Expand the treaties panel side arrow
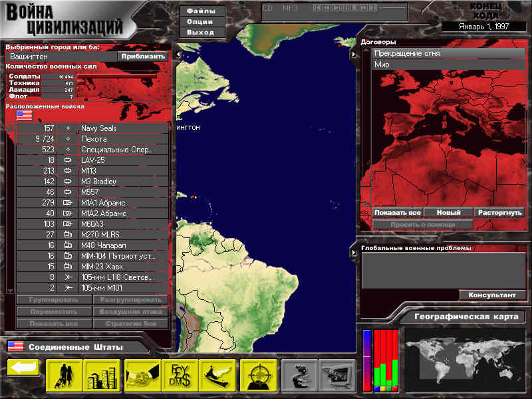Screen dimensions: 532x399 coord(353,55)
